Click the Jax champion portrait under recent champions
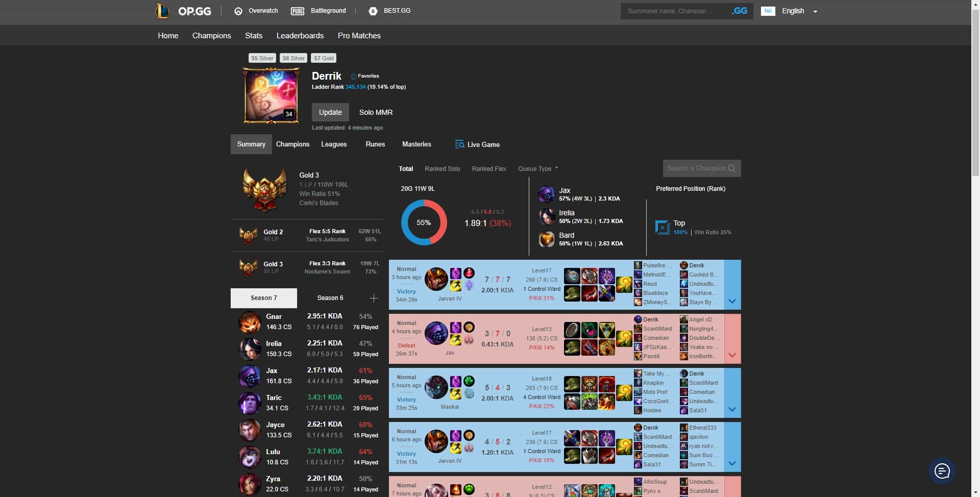 pos(546,194)
